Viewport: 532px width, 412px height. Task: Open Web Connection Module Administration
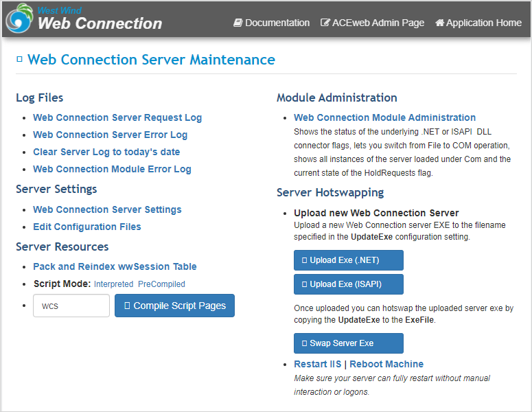384,117
